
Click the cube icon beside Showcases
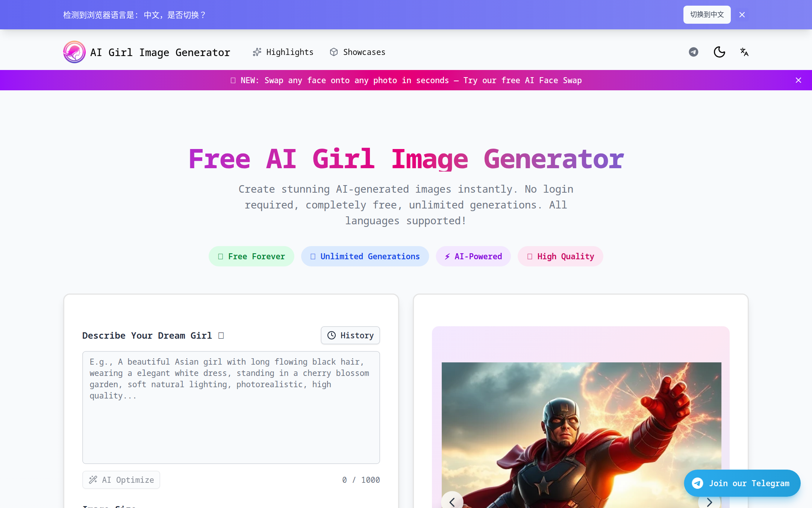(334, 52)
